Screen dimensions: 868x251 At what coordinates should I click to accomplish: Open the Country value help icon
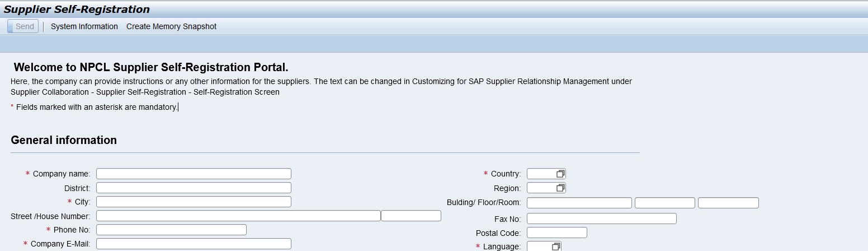point(560,174)
